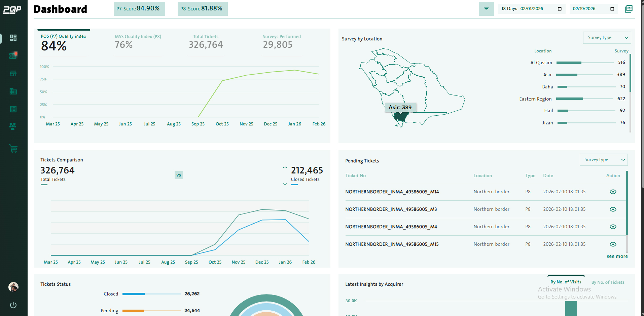Click the company building icon in sidebar

click(x=13, y=91)
